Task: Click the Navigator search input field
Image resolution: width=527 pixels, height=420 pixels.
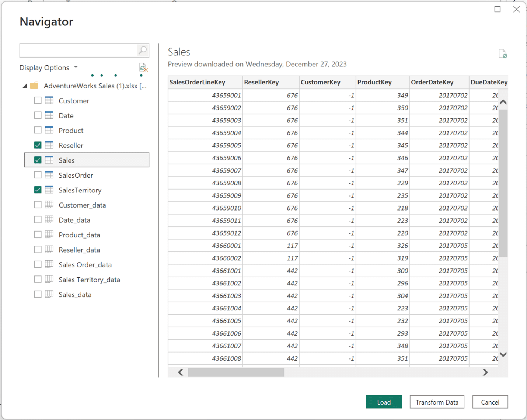Action: coord(78,50)
